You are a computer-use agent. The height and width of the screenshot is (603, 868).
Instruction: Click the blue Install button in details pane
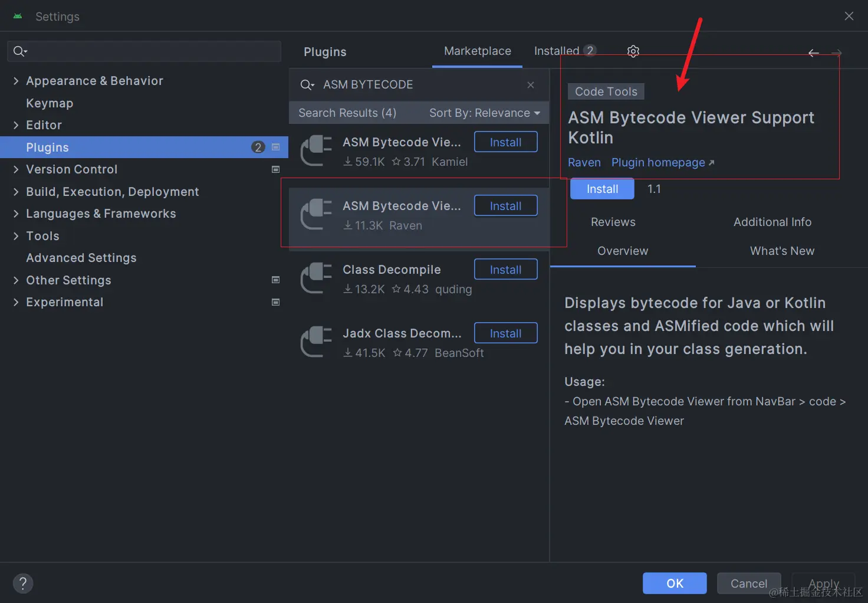(602, 189)
